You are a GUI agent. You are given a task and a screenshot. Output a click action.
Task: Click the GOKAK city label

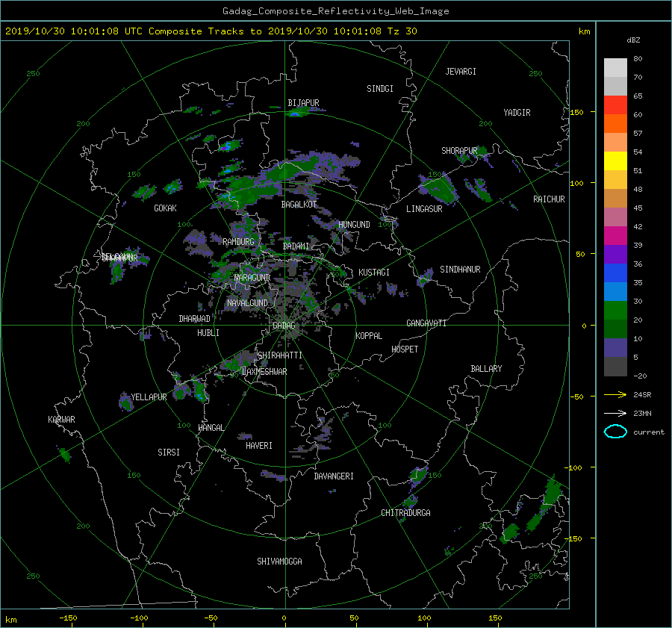165,208
